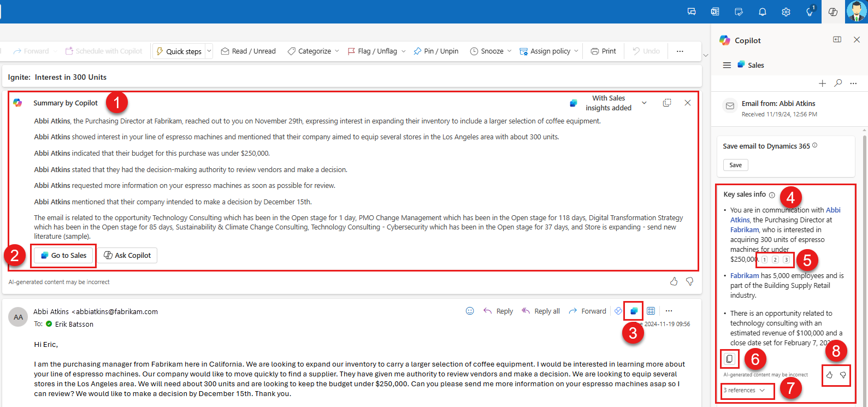Screen dimensions: 868x407
Task: Click the AA sender avatar
Action: pos(19,317)
